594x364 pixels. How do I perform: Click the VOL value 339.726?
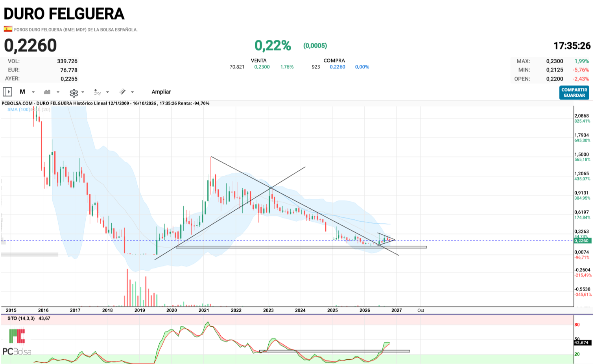pyautogui.click(x=67, y=61)
